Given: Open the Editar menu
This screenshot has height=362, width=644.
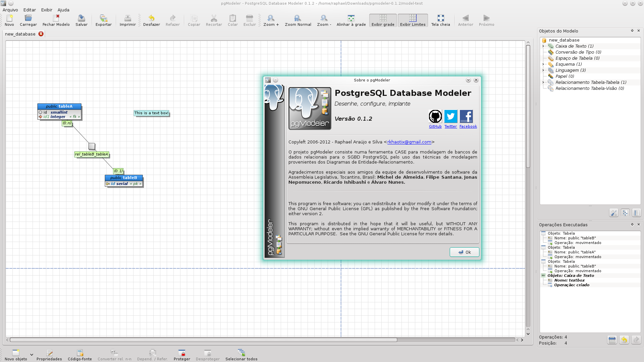Looking at the screenshot, I should tap(30, 10).
